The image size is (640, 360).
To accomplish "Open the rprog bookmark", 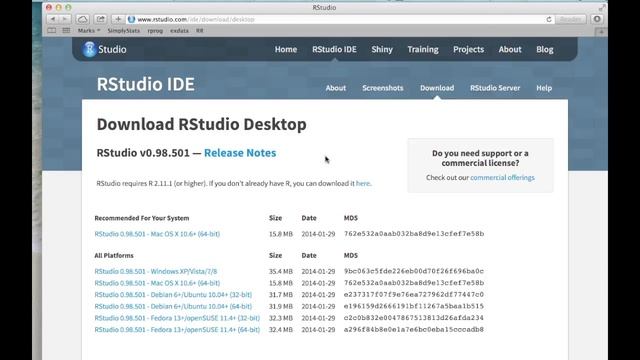I will 155,31.
